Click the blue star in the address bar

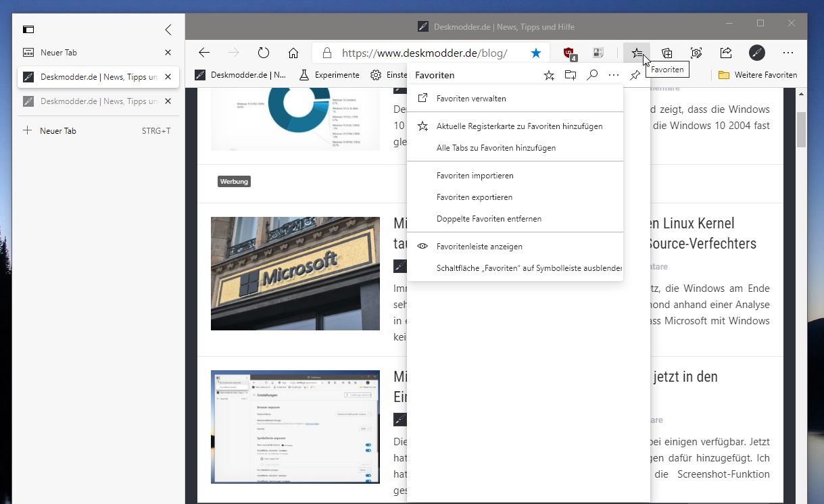click(x=536, y=53)
